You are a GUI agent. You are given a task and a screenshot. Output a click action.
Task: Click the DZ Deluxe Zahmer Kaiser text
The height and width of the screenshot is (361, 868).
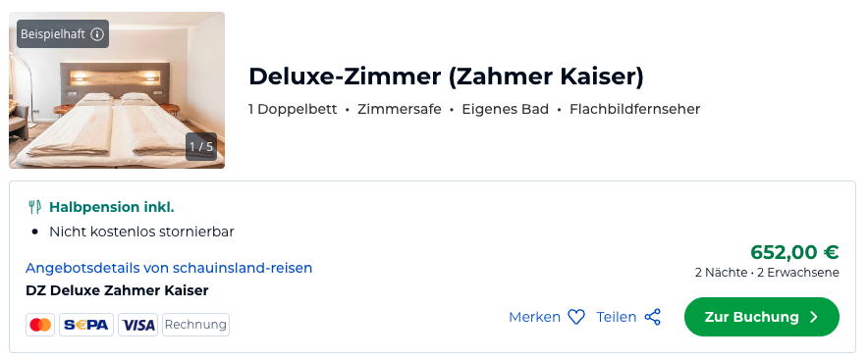118,290
